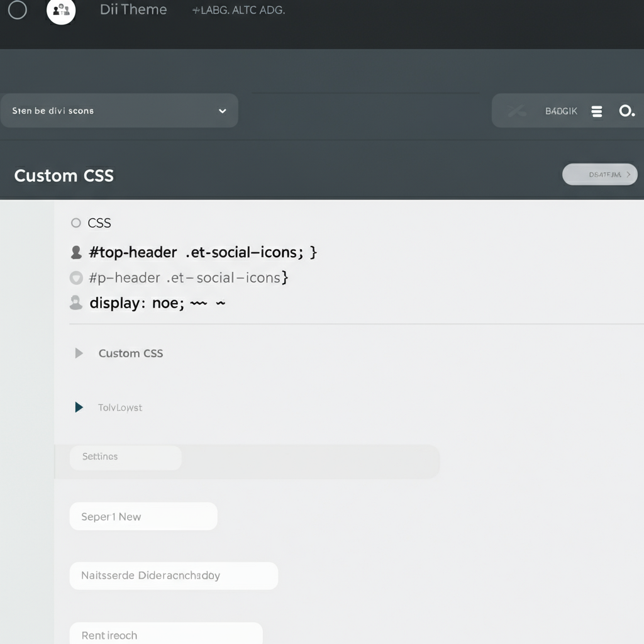
Task: Click shield icon beside #p-header line
Action: (76, 278)
